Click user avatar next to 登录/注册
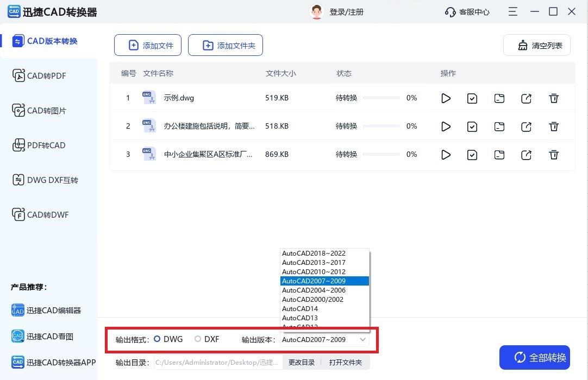Viewport: 588px width, 380px height. coord(316,12)
